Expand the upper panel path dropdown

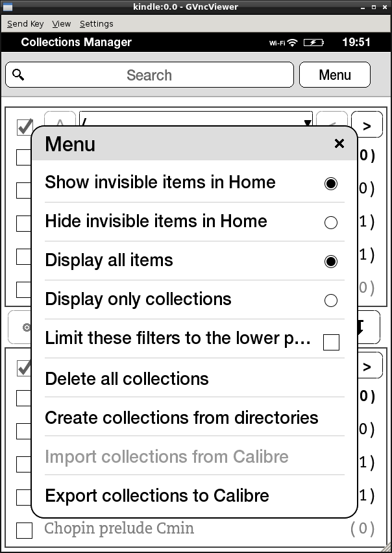click(x=307, y=121)
